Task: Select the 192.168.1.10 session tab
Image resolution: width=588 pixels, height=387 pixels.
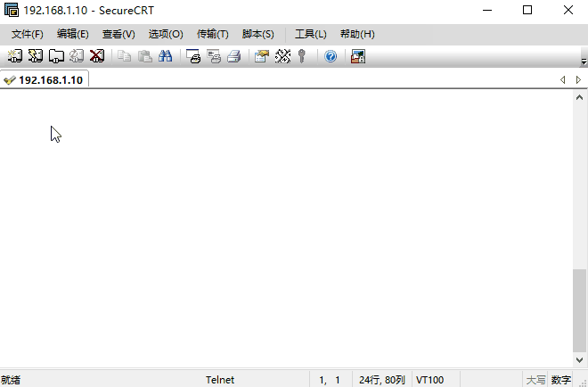Action: point(45,79)
